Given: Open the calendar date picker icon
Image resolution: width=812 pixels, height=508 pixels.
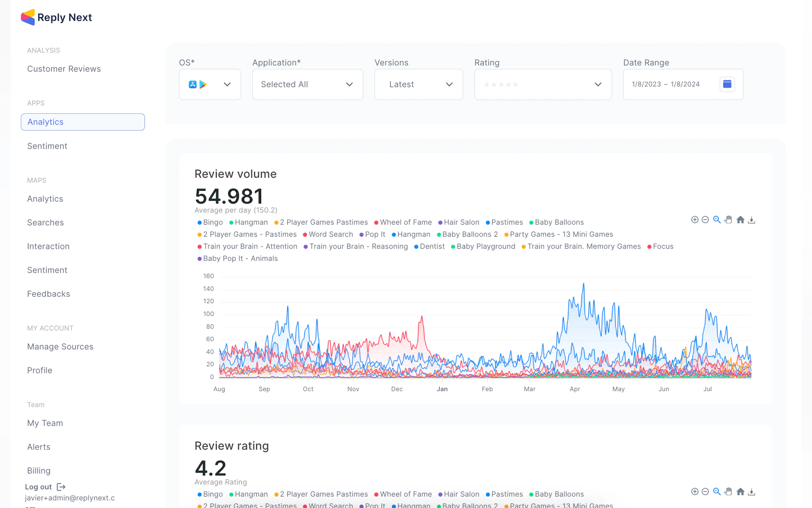Looking at the screenshot, I should tap(727, 84).
